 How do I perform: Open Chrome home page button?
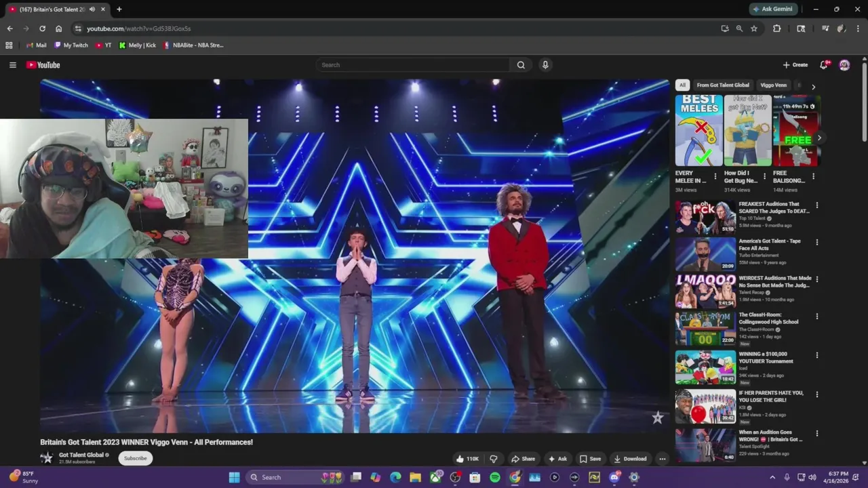pyautogui.click(x=58, y=28)
